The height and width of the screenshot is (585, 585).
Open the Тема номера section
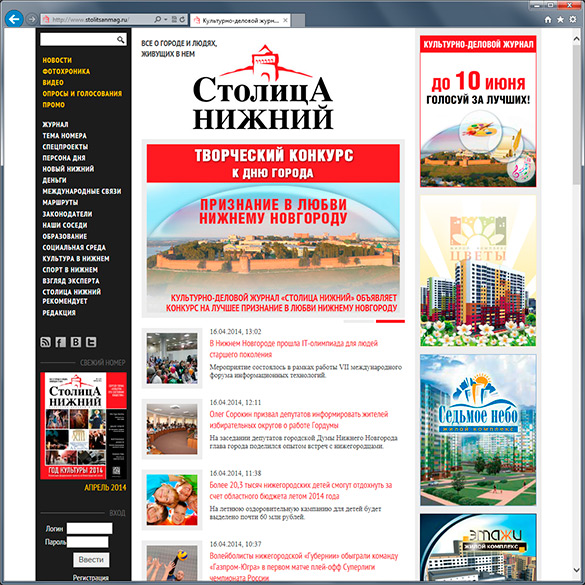(64, 135)
